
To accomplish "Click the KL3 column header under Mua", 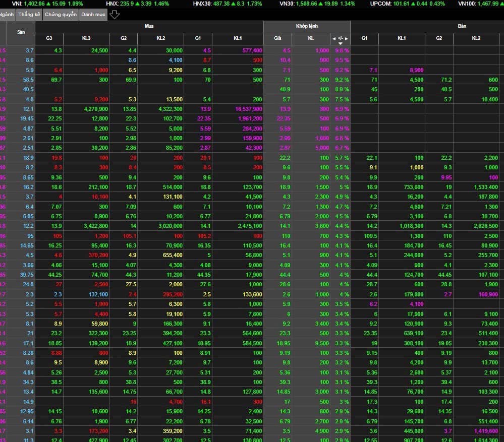I will [86, 38].
